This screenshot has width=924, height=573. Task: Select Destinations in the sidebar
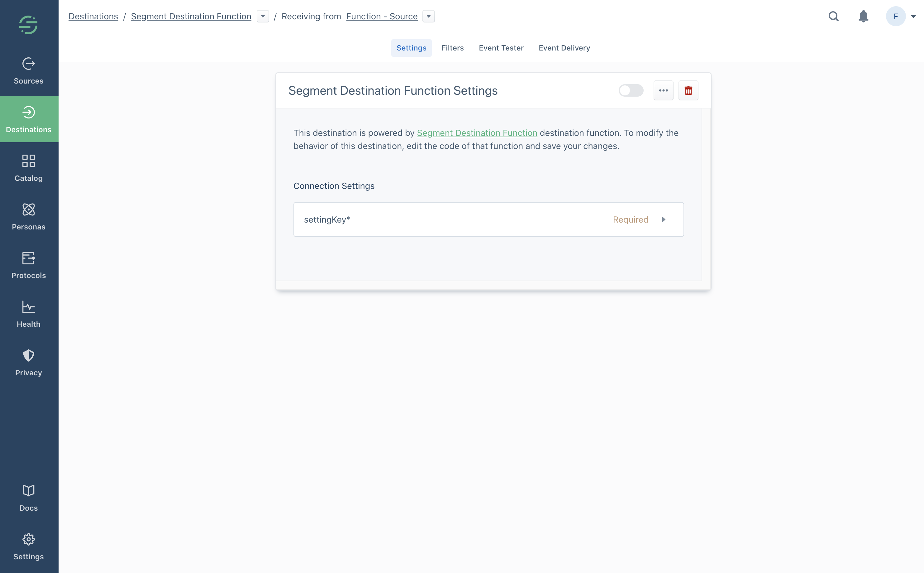(x=28, y=119)
